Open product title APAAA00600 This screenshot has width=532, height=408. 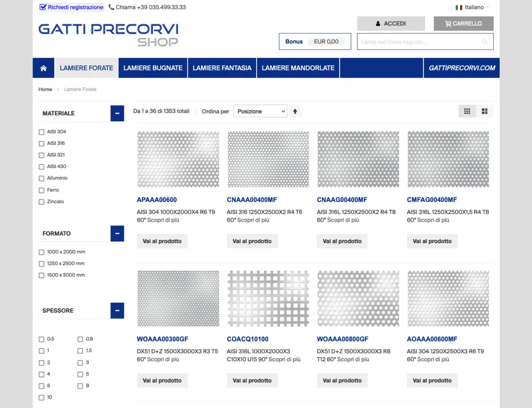157,200
